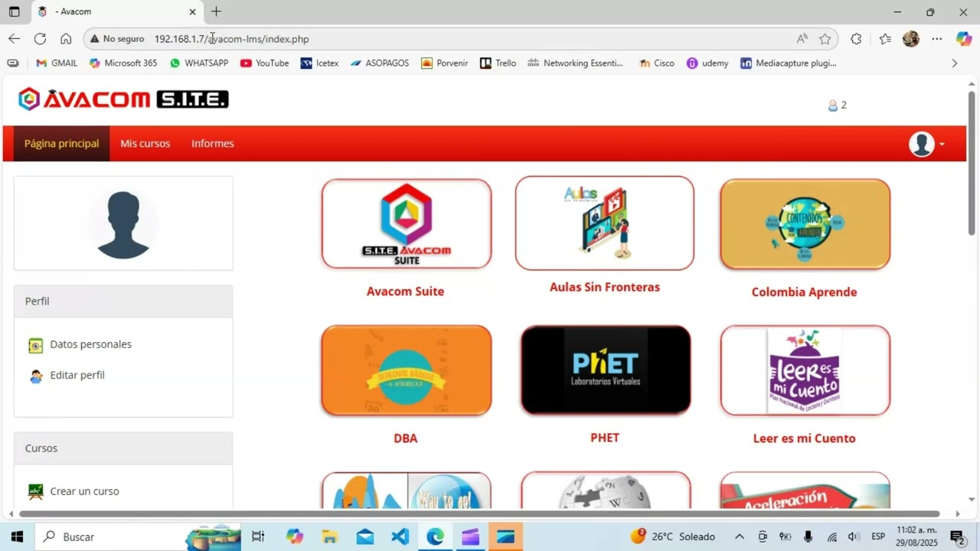980x551 pixels.
Task: Click the Datos personales icon
Action: [36, 346]
